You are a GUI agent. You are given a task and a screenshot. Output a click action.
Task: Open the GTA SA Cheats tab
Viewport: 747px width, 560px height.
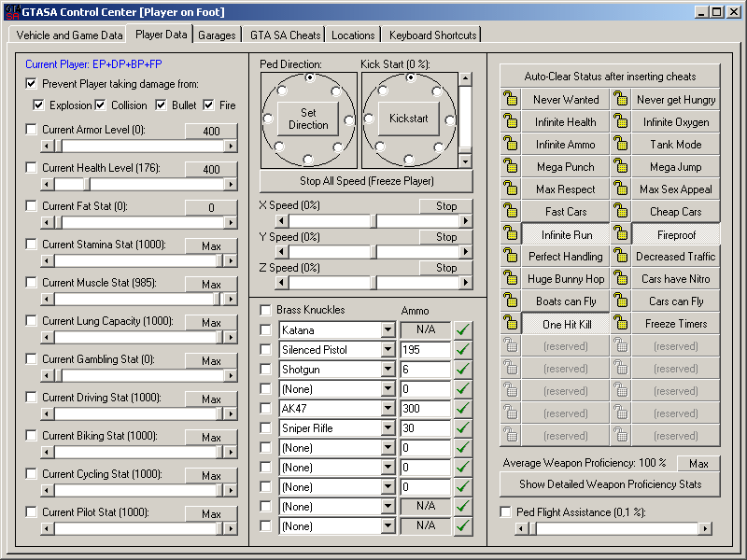click(285, 35)
